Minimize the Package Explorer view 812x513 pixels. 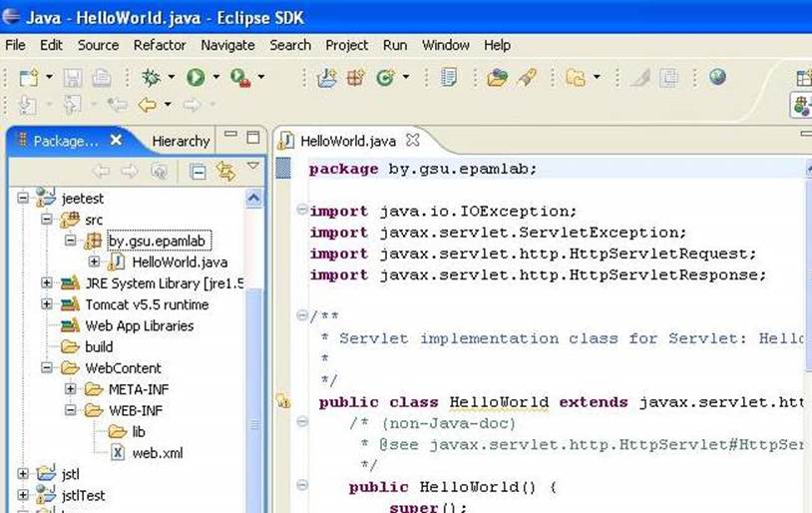click(x=231, y=135)
